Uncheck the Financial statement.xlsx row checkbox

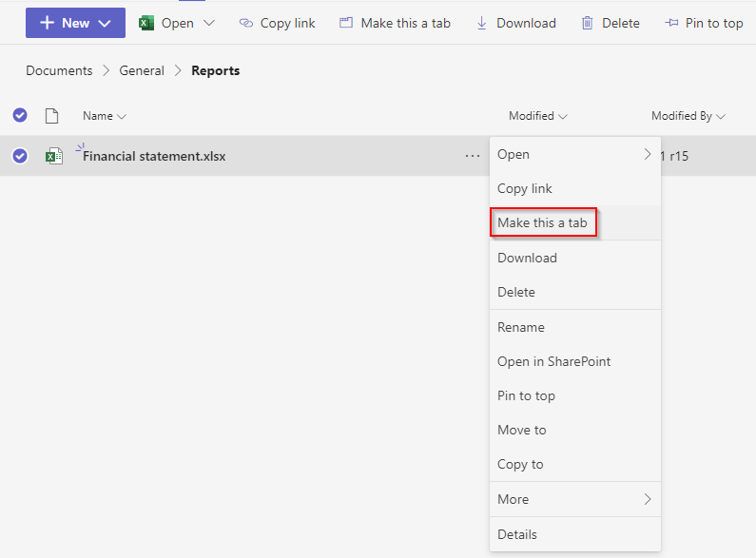pos(20,156)
